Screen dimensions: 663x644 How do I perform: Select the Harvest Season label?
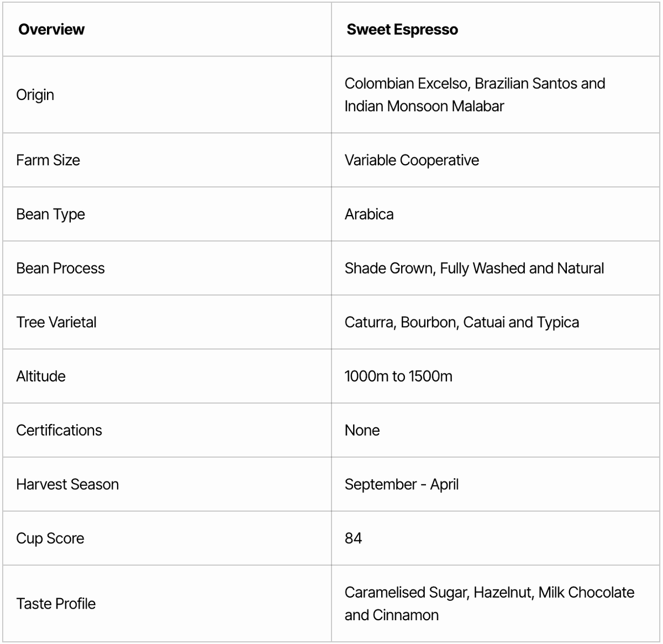[x=67, y=484]
